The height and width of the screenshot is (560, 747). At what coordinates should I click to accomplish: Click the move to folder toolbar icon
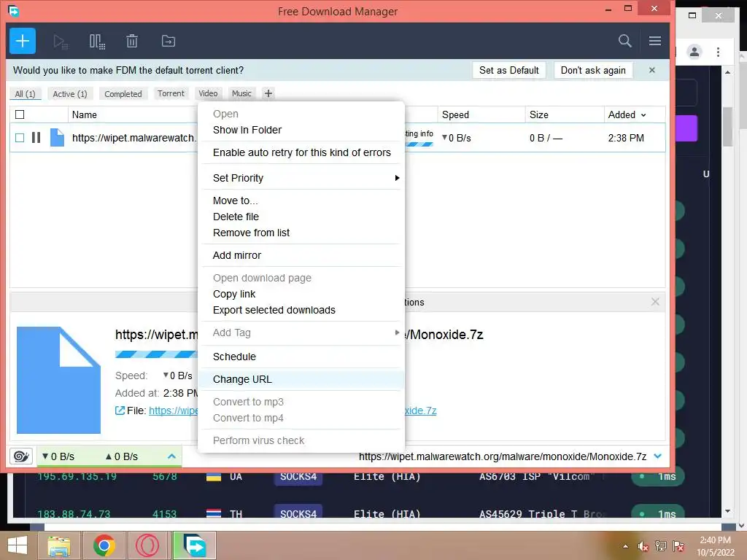coord(169,42)
